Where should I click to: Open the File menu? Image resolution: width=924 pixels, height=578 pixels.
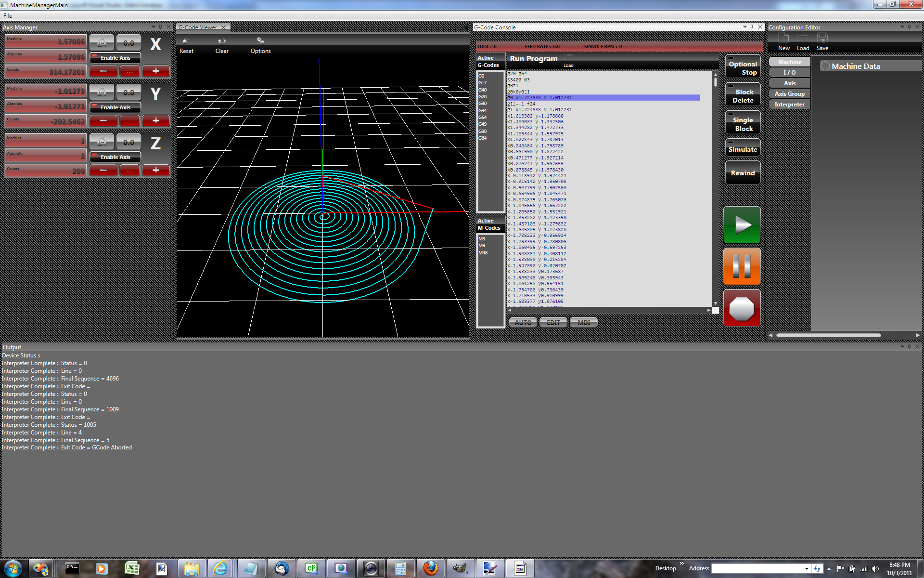click(x=8, y=16)
